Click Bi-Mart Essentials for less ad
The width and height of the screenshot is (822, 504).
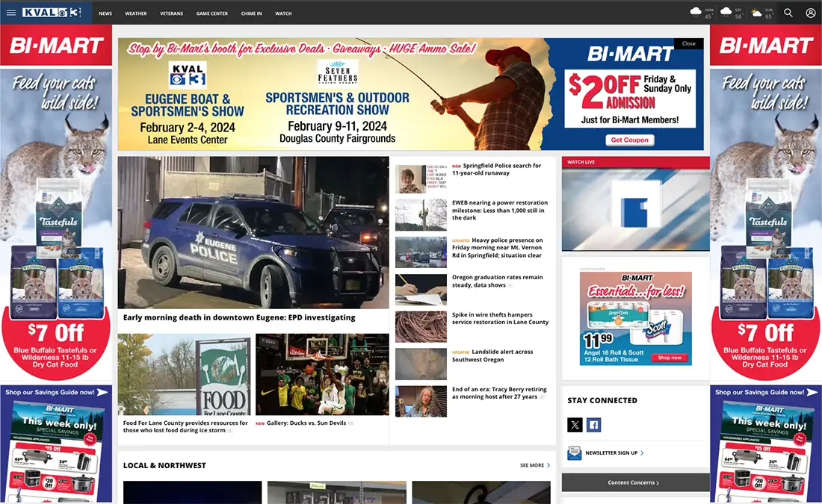pyautogui.click(x=635, y=319)
